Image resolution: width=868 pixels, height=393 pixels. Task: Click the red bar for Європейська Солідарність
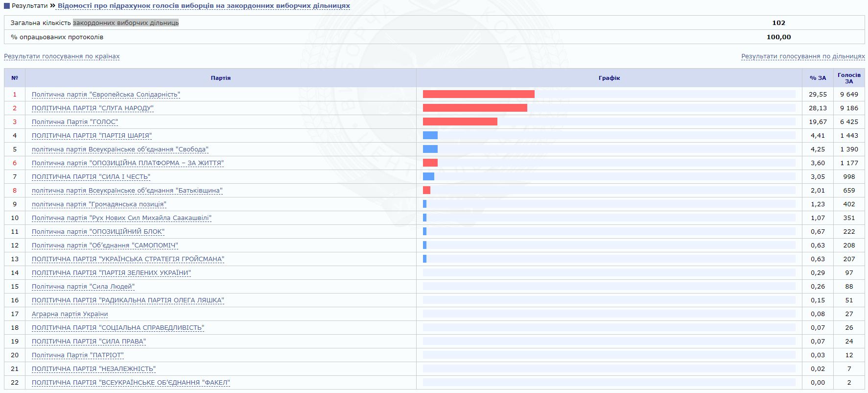[x=478, y=94]
